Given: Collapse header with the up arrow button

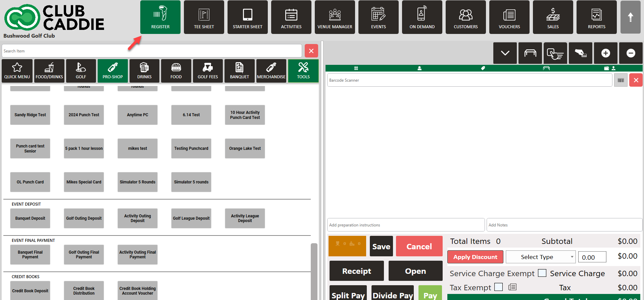Looking at the screenshot, I should click(630, 17).
